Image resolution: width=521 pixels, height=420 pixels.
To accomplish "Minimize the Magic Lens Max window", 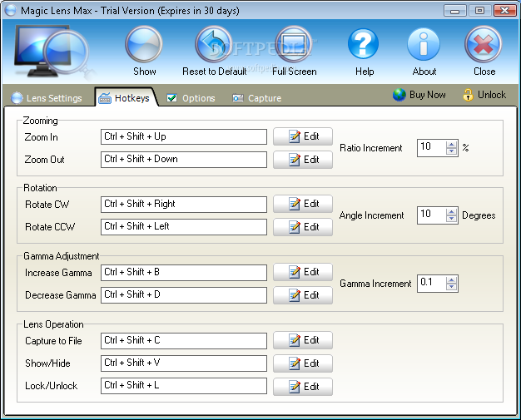I will [x=454, y=11].
